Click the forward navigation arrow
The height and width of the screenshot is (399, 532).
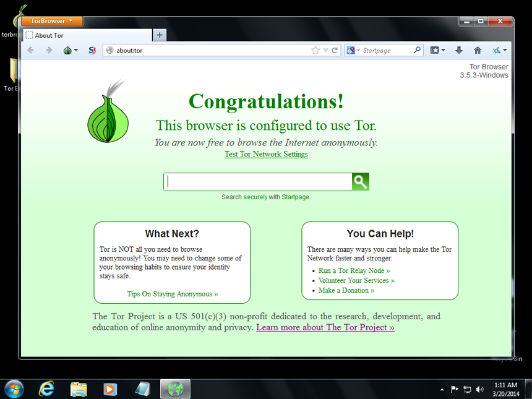[49, 50]
